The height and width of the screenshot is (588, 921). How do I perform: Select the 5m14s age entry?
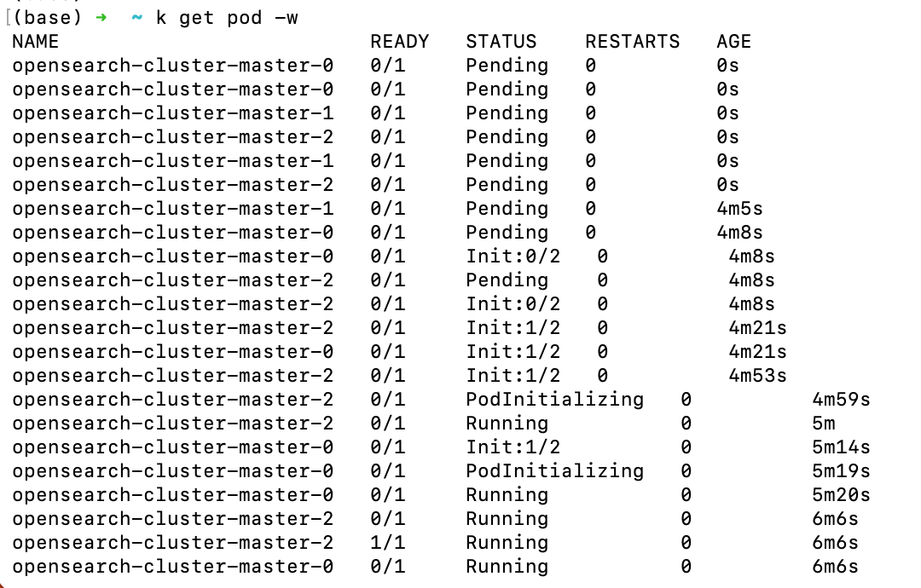click(841, 447)
